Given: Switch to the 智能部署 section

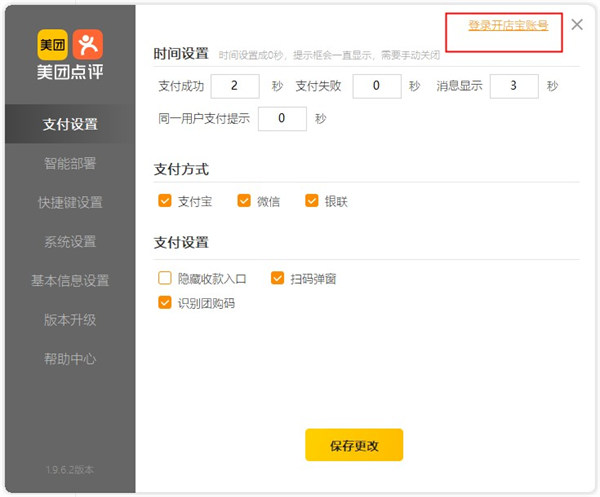Looking at the screenshot, I should point(70,164).
